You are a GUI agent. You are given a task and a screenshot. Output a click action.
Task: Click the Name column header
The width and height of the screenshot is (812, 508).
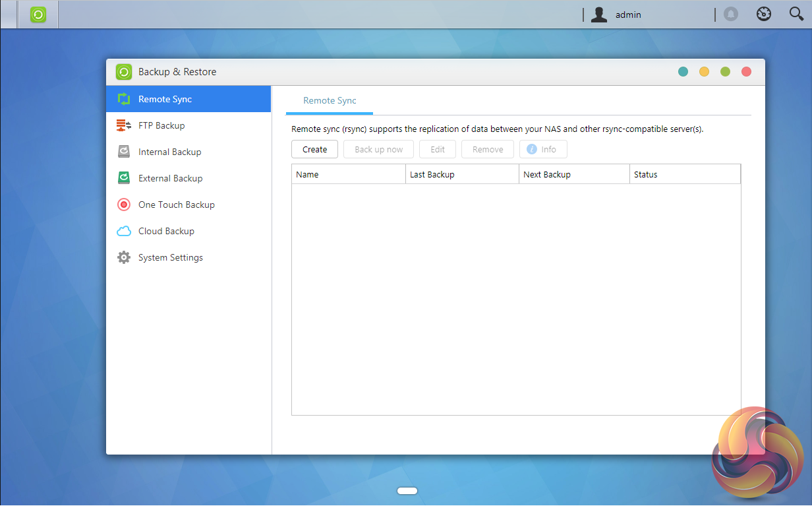pyautogui.click(x=349, y=174)
